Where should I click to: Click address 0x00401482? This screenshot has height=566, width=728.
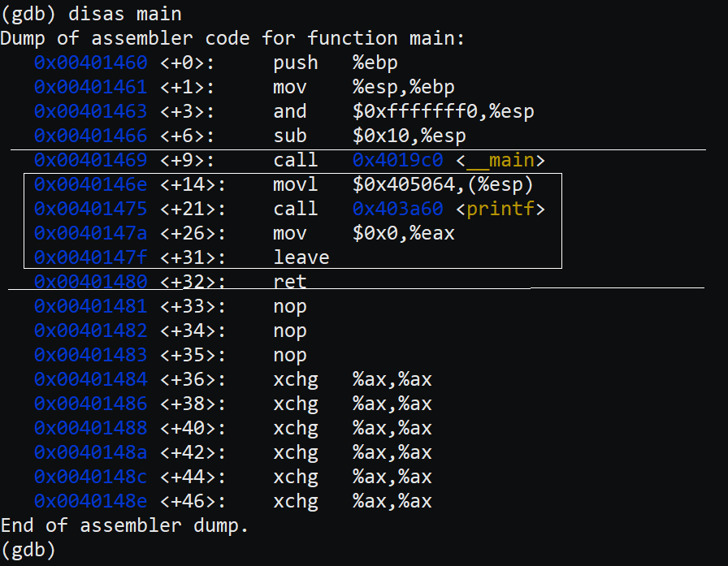(90, 331)
